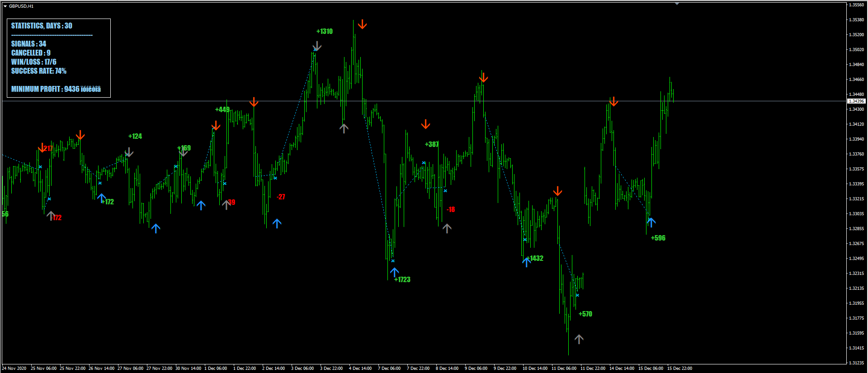Click the WIN/LOSS : 17/6 statistic
This screenshot has height=373, width=868.
click(34, 62)
